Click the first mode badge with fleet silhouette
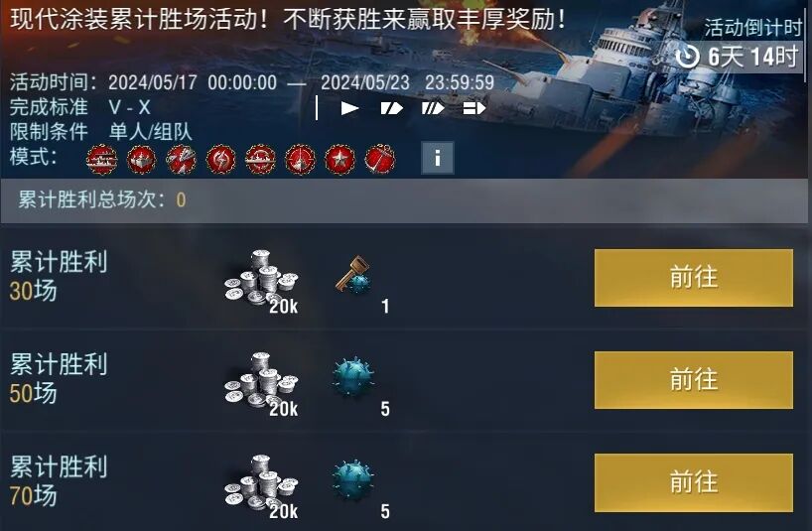812x531 pixels. tap(101, 160)
